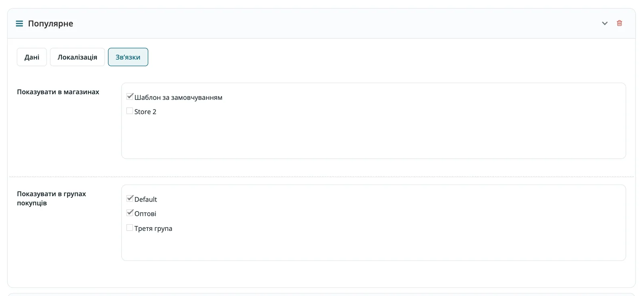The width and height of the screenshot is (644, 296).
Task: Check the Третя група checkbox
Action: 130,228
